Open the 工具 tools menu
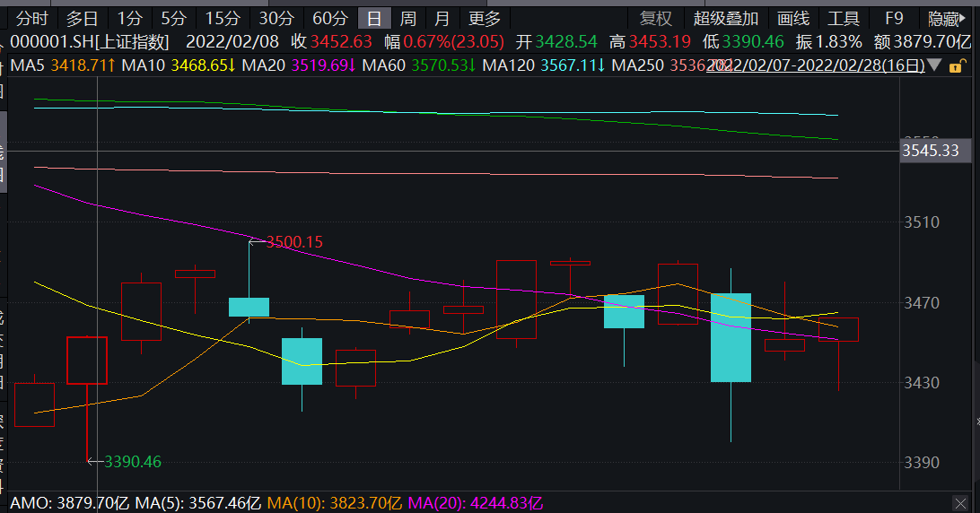This screenshot has width=980, height=513. (843, 19)
